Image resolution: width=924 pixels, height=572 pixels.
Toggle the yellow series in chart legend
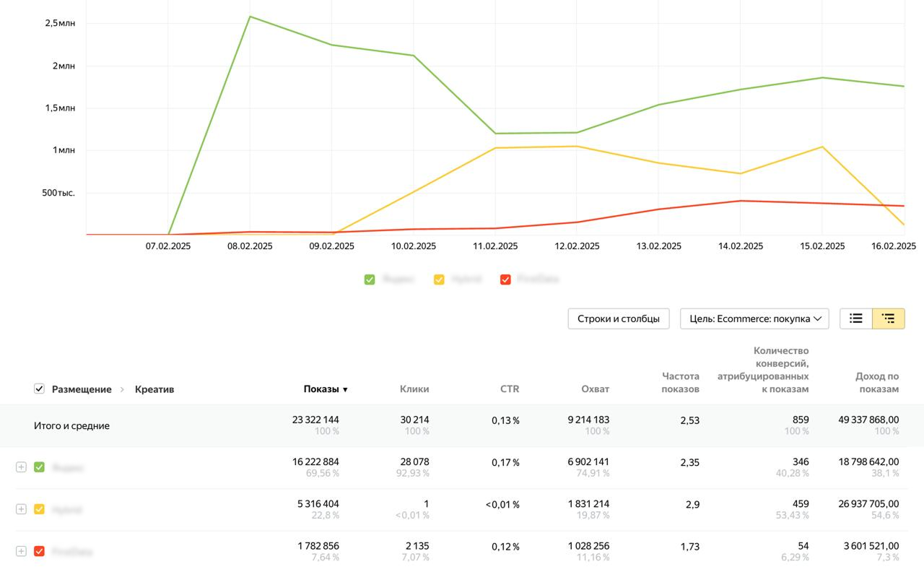(439, 279)
